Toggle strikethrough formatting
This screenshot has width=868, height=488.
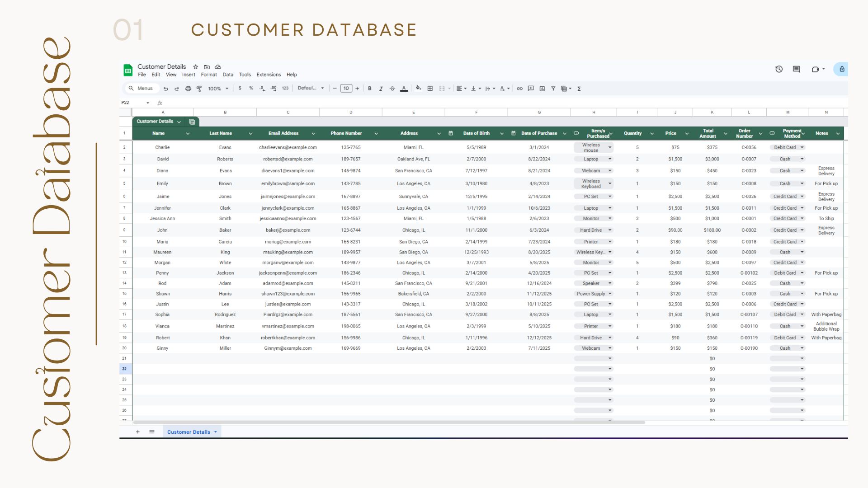392,89
